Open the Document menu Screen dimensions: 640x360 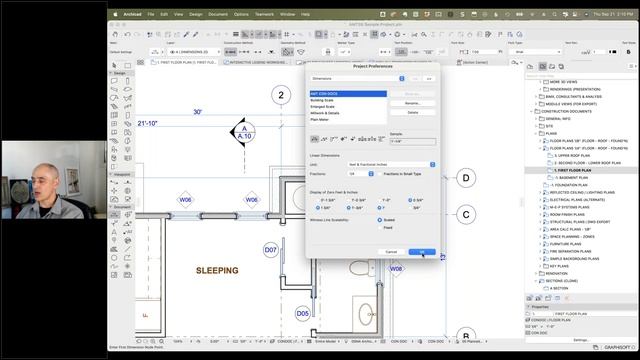click(x=218, y=14)
